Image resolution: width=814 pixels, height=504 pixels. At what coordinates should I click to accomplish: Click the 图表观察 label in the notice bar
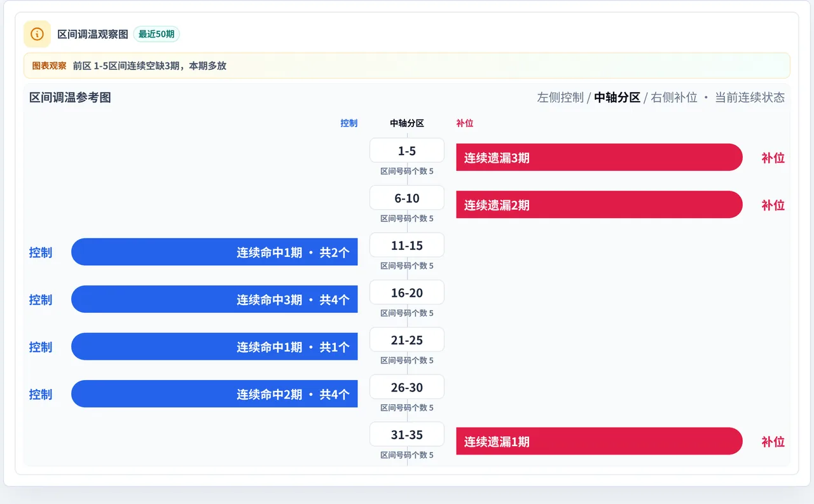(x=49, y=65)
